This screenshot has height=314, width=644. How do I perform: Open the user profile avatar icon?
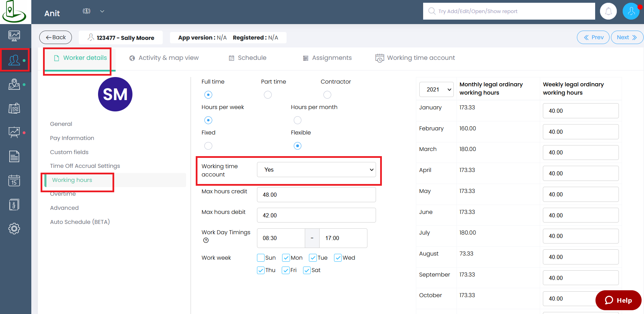click(631, 11)
